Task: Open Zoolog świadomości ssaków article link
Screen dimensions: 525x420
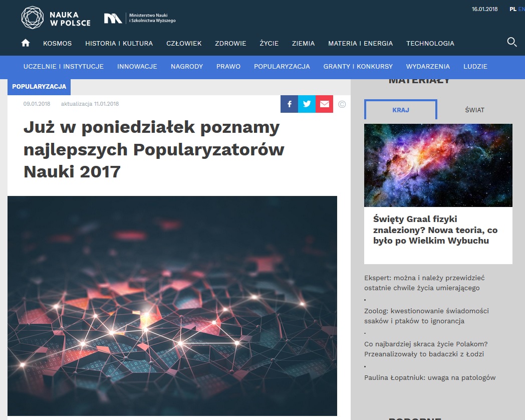Action: coord(426,316)
